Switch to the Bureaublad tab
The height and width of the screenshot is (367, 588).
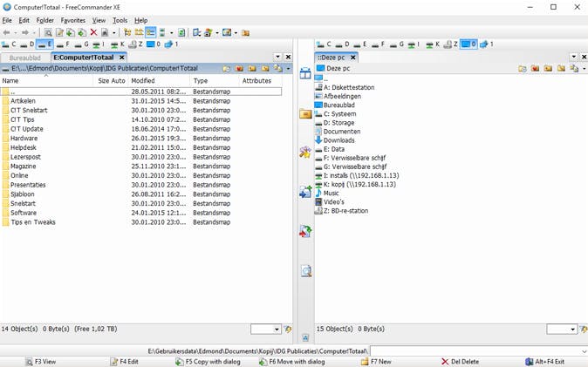pos(24,58)
